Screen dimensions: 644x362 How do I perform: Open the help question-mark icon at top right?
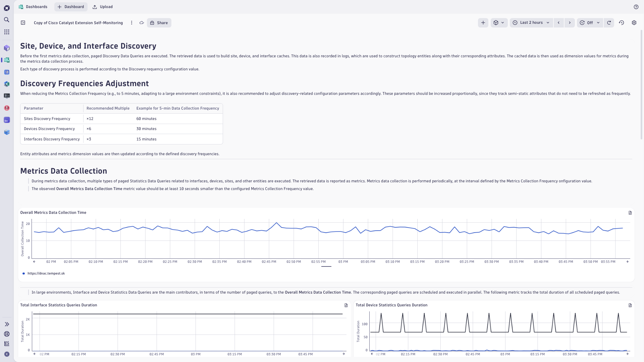click(x=636, y=7)
